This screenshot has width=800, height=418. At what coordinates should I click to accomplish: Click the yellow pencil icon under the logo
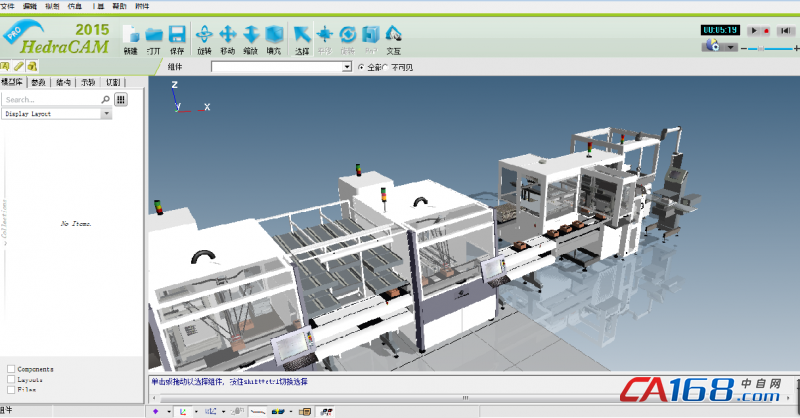tap(19, 66)
